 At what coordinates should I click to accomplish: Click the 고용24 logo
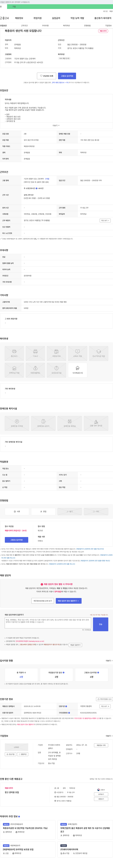pos(4,18)
